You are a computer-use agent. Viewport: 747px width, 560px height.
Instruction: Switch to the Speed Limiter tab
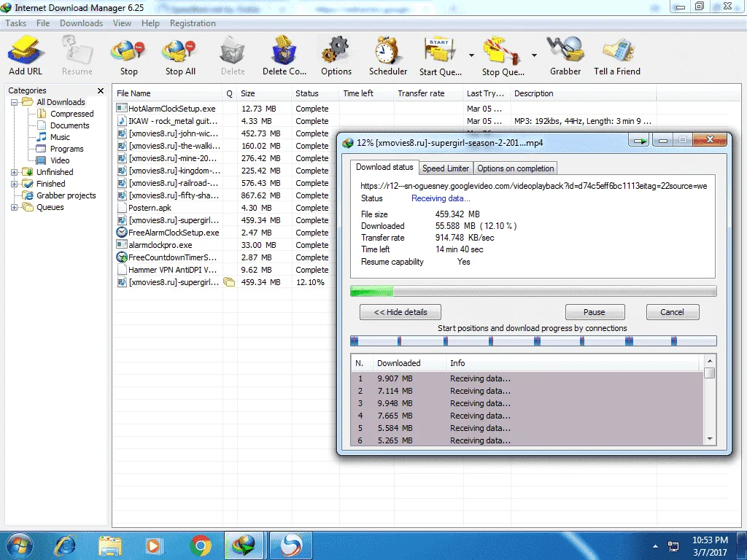pyautogui.click(x=446, y=168)
